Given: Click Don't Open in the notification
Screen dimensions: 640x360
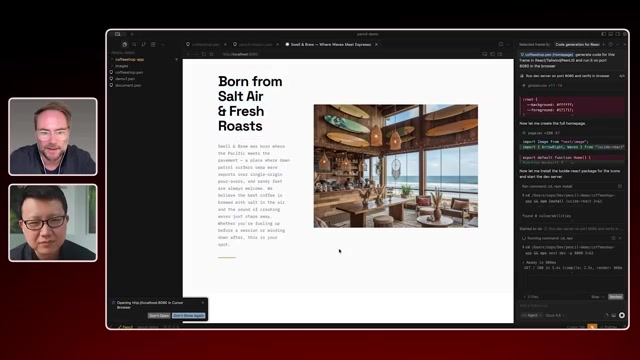Looking at the screenshot, I should (159, 316).
